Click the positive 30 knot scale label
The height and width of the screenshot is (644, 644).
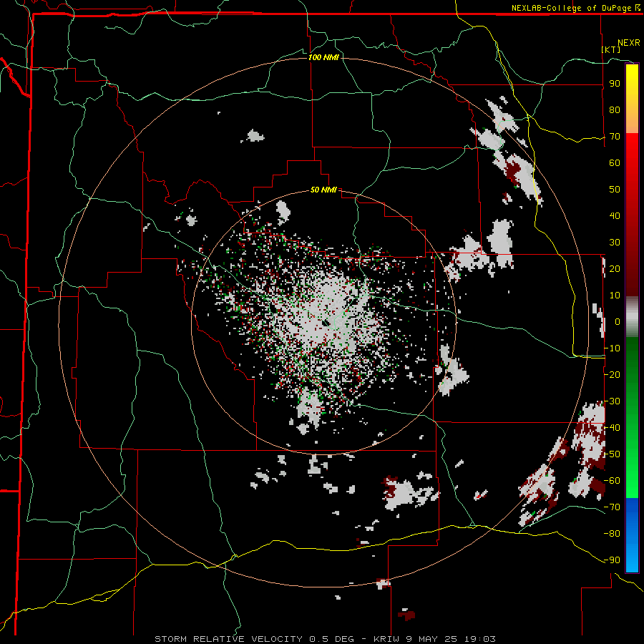pyautogui.click(x=615, y=243)
